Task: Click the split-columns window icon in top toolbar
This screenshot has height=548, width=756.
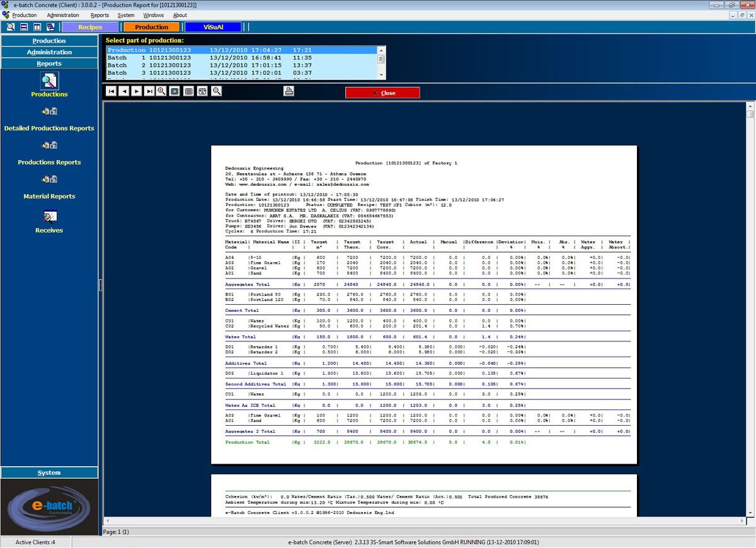Action: pos(37,27)
